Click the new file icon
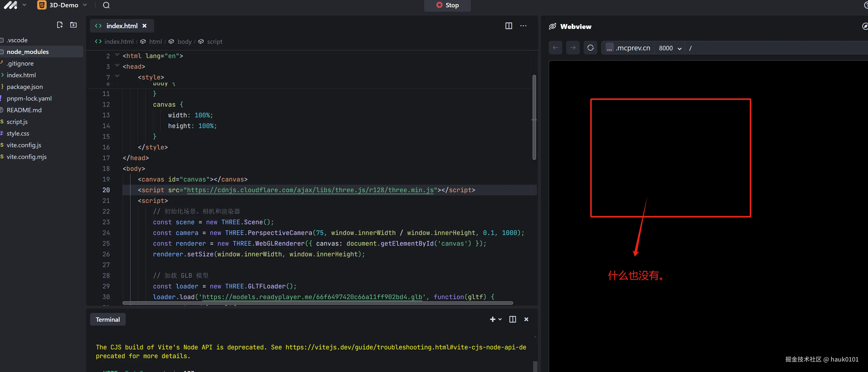Screen dimensions: 868x372 (60, 25)
